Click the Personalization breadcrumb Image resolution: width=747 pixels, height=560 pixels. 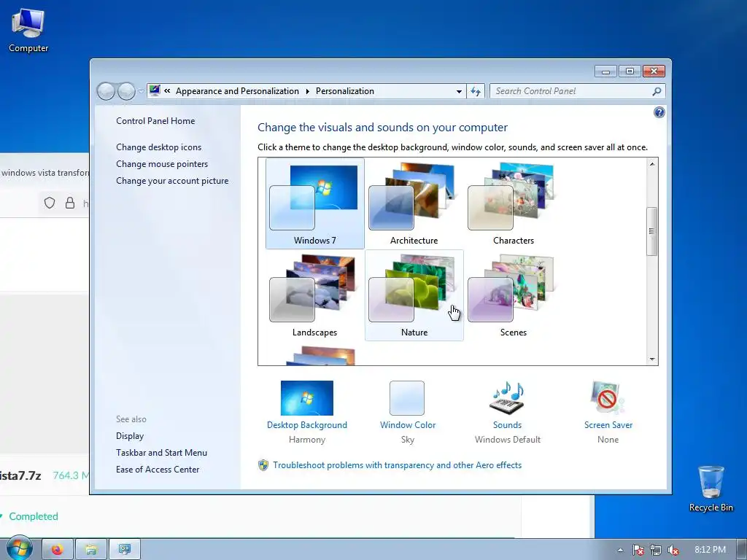tap(345, 91)
